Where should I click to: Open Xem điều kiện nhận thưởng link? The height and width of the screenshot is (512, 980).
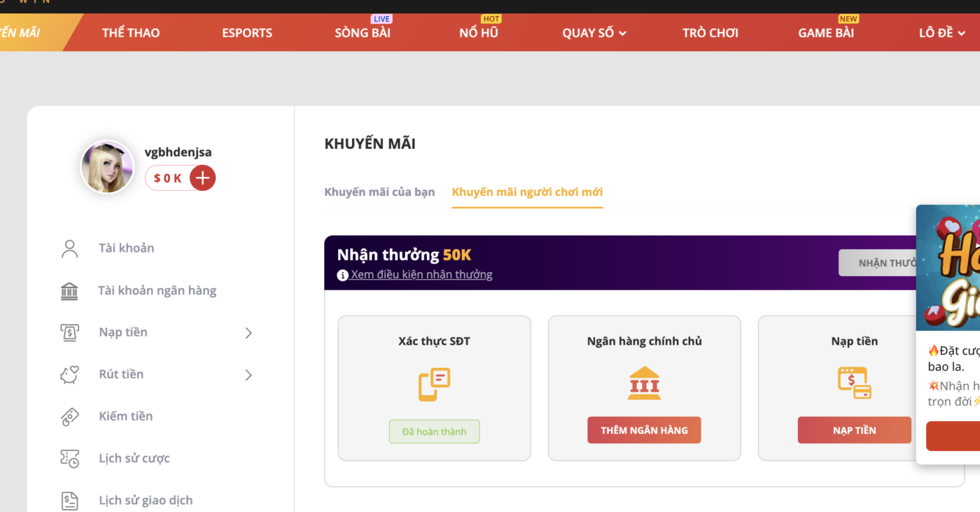421,274
